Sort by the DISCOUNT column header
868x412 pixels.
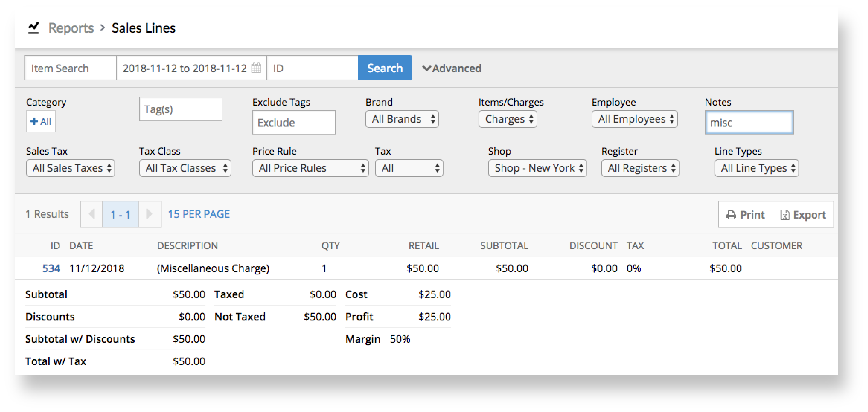593,245
